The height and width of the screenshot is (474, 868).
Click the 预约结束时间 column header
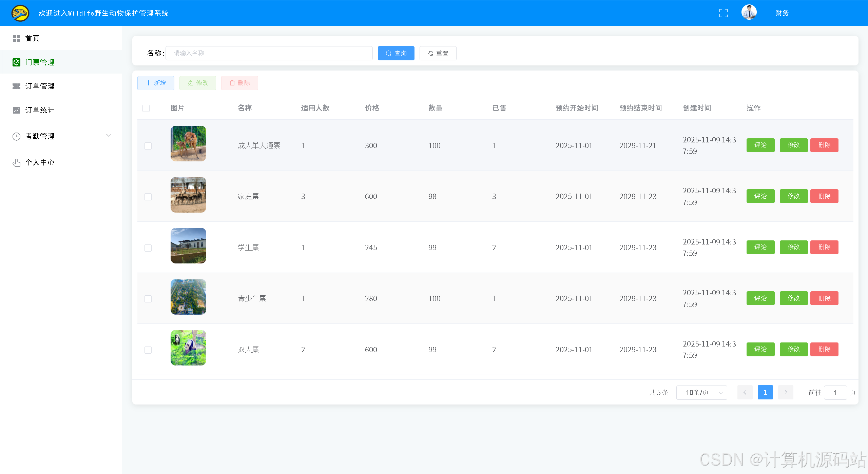(x=640, y=108)
